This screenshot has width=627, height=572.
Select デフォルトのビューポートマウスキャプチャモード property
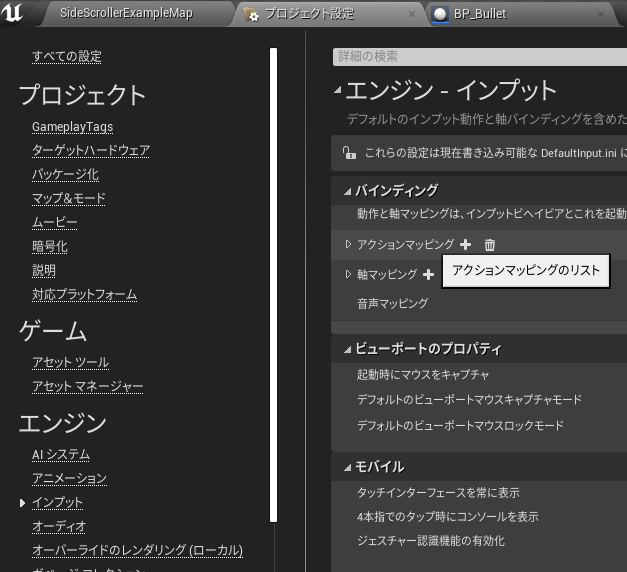pos(469,399)
